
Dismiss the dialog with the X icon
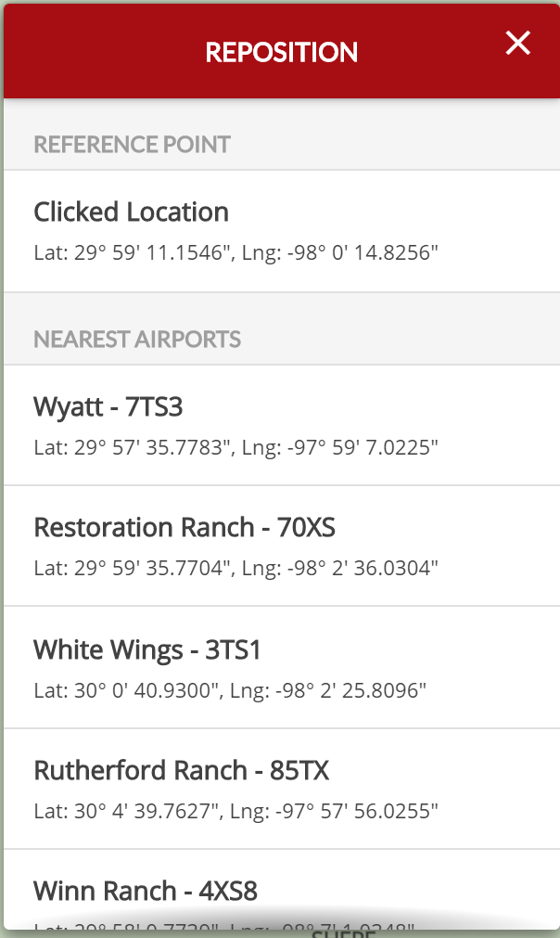coord(517,43)
